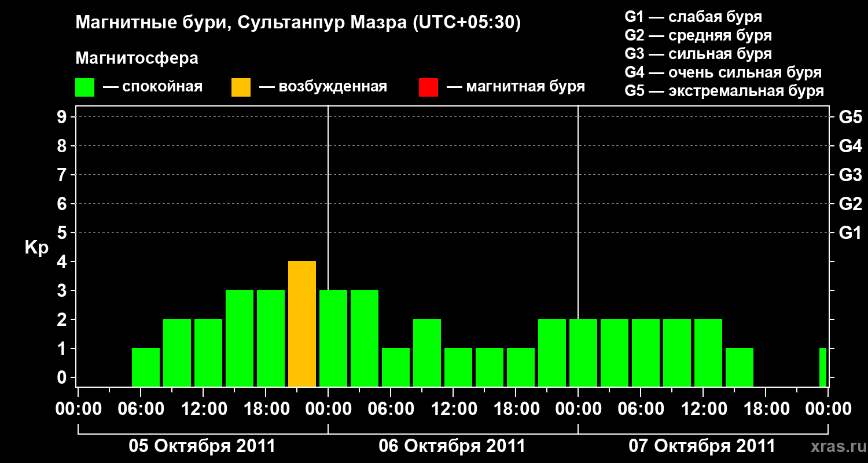Select the lone Kp 2 bar on 06 Октября morning
Screen dimensions: 868x463
427,353
